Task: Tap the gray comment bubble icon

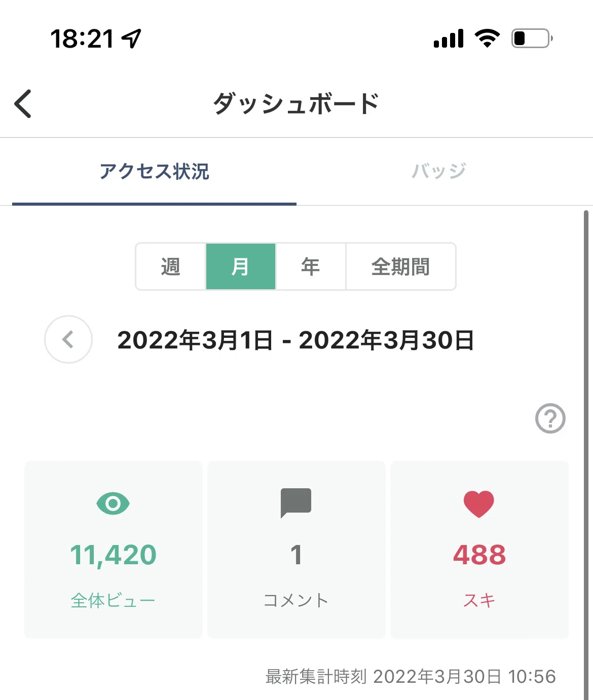Action: [x=296, y=503]
